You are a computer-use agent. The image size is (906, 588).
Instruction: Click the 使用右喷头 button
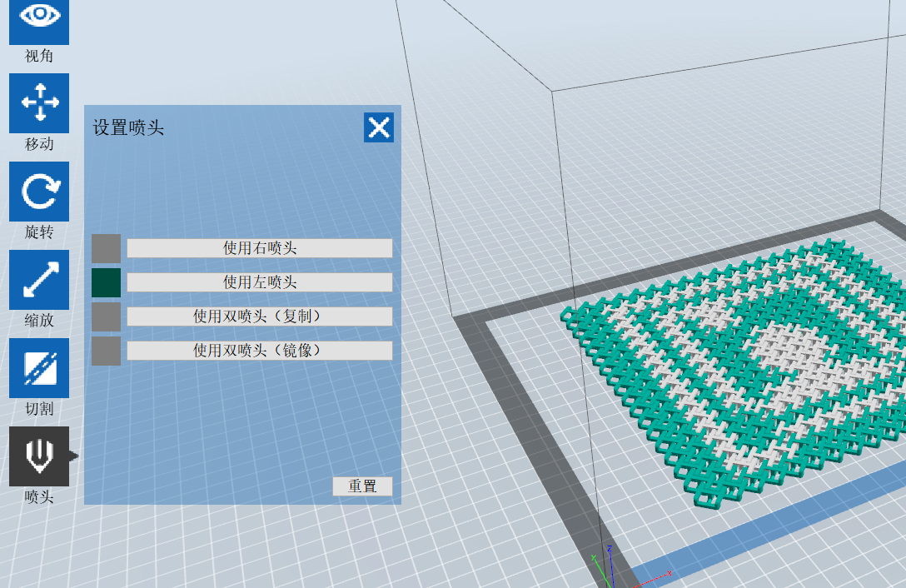click(260, 248)
